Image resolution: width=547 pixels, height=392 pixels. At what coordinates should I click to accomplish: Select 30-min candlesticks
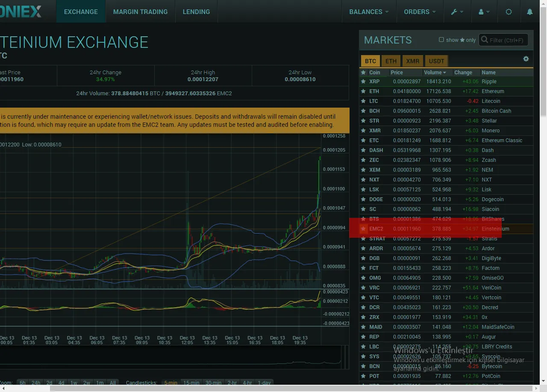214,383
